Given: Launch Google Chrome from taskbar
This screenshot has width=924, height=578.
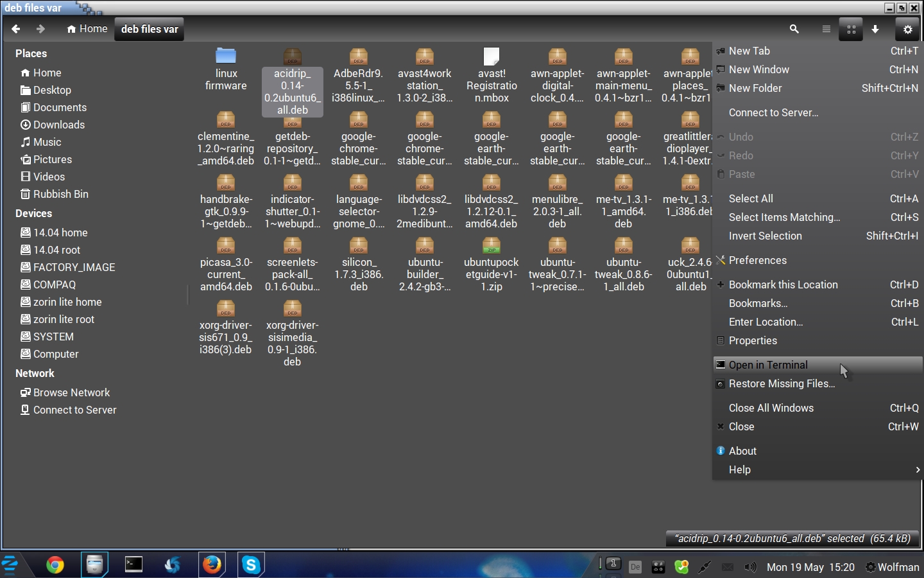Looking at the screenshot, I should point(55,565).
